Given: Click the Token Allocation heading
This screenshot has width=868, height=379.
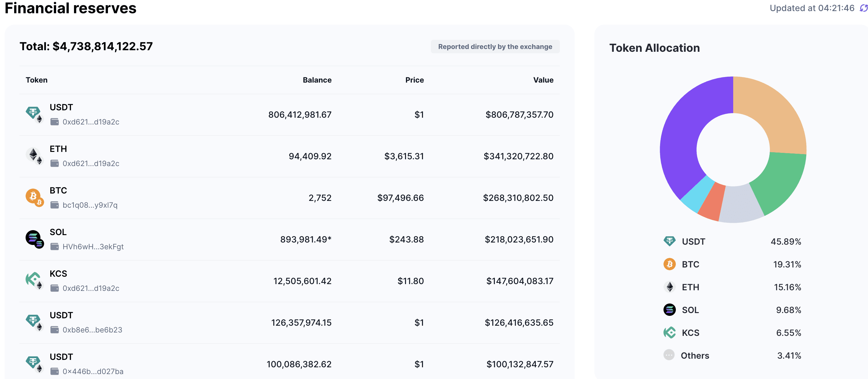Looking at the screenshot, I should [654, 48].
